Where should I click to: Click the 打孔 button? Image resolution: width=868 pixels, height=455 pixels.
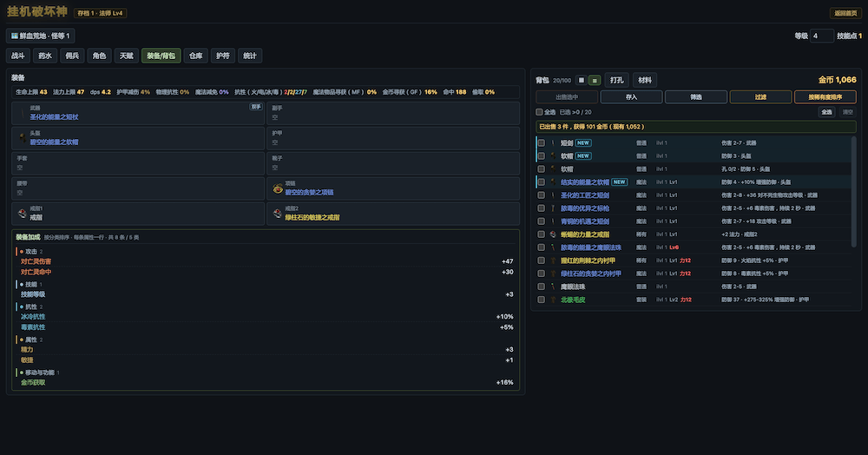616,80
